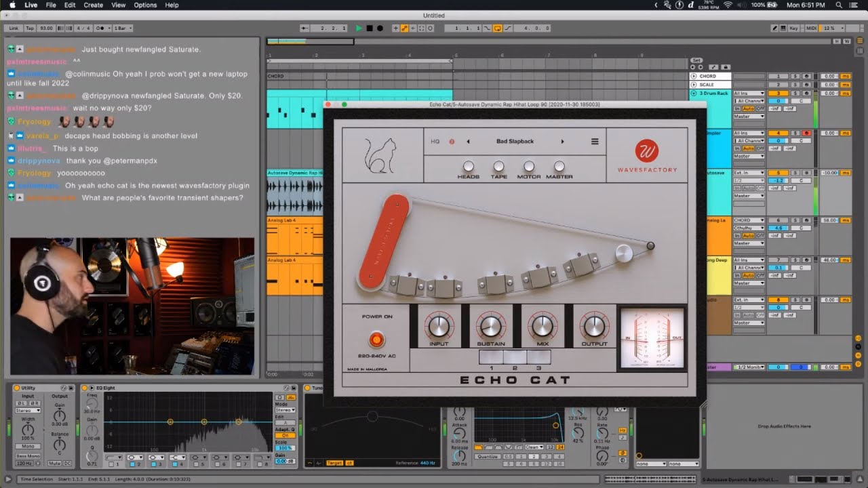Viewport: 868px width, 488px height.
Task: Open Utility Stereo channel mode dropdown
Action: (28, 411)
